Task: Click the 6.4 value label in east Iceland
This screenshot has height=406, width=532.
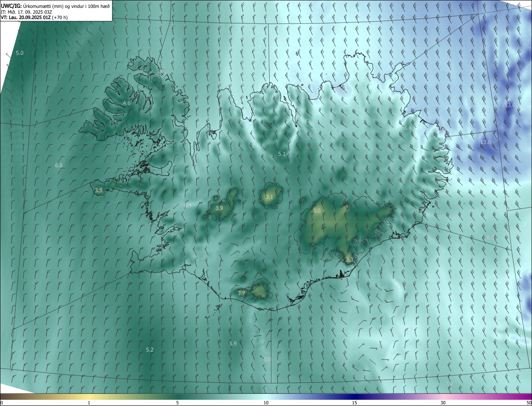Action: point(408,128)
